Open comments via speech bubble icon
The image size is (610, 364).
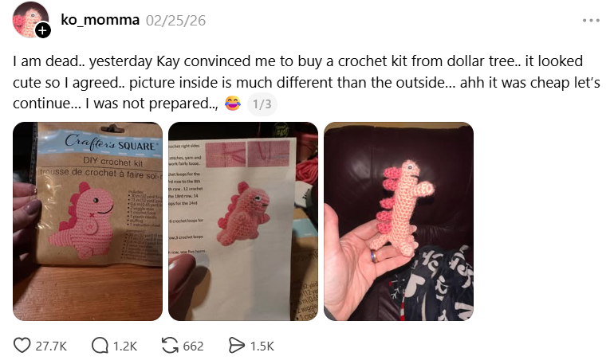tap(100, 346)
